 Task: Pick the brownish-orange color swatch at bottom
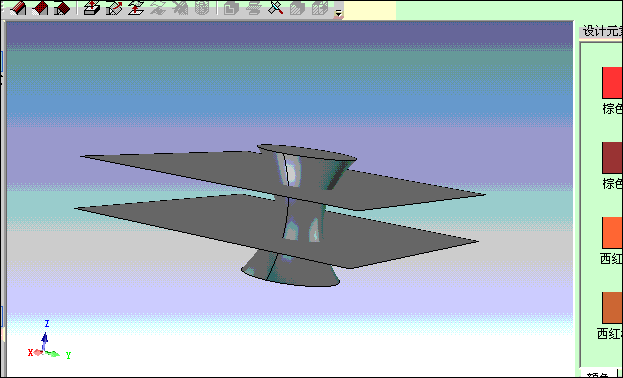click(612, 308)
